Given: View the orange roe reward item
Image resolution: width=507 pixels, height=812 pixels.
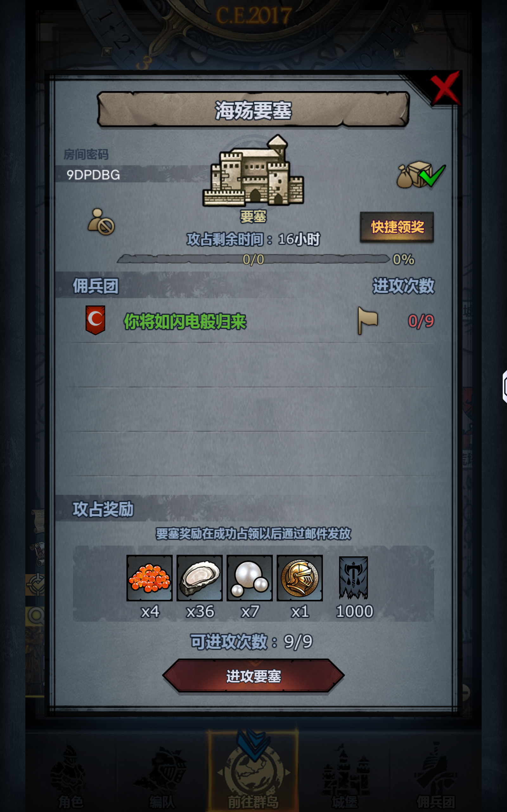Looking at the screenshot, I should 150,578.
